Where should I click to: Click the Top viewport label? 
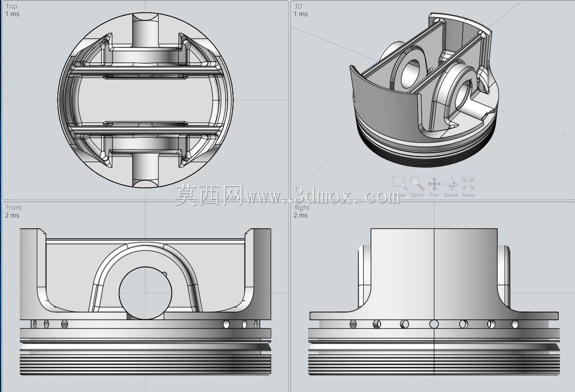click(11, 6)
